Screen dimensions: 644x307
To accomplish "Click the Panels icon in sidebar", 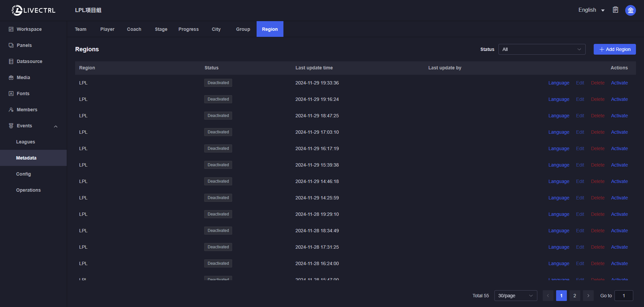I will coord(11,45).
